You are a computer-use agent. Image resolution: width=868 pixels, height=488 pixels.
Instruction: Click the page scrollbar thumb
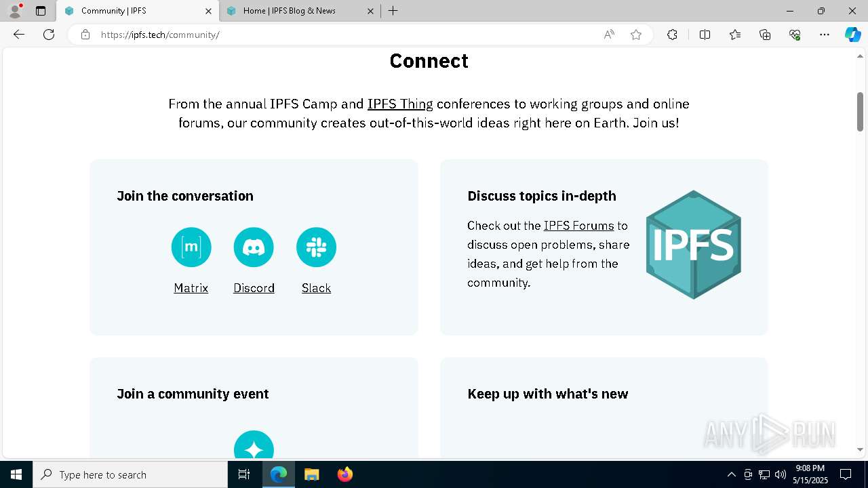pos(860,111)
